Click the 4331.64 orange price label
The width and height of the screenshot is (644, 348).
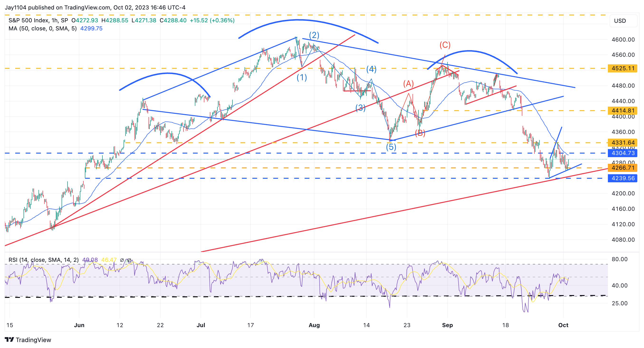(623, 142)
